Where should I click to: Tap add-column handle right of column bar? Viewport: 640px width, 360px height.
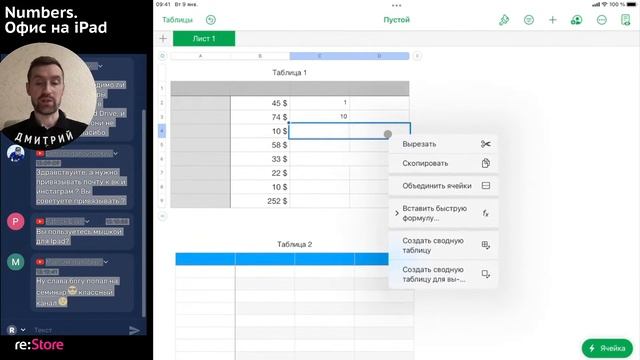coord(417,56)
